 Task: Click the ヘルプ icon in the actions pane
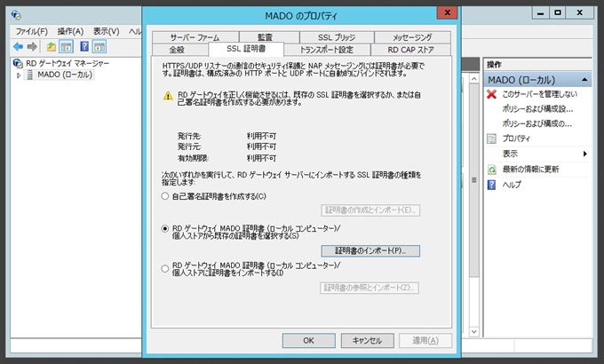(491, 185)
